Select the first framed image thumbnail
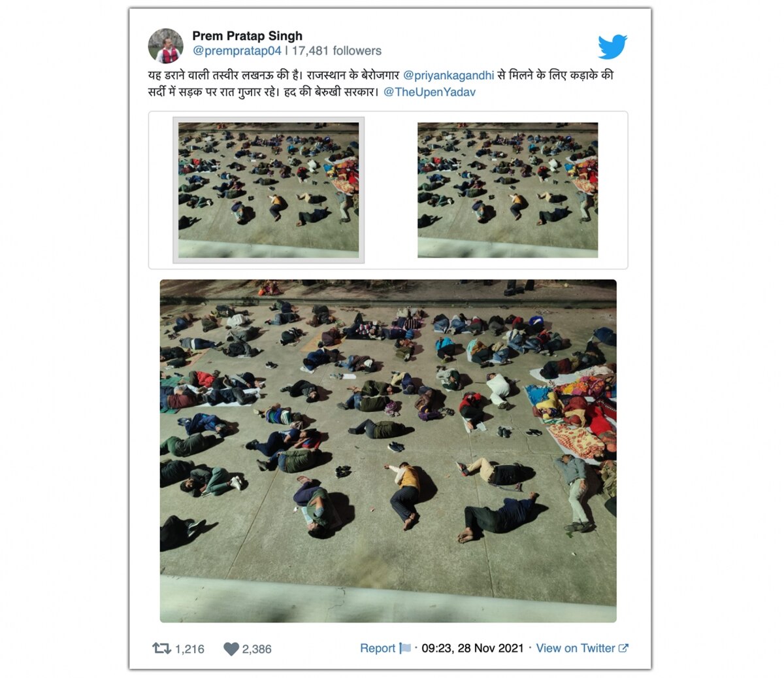This screenshot has height=678, width=784. click(x=269, y=190)
